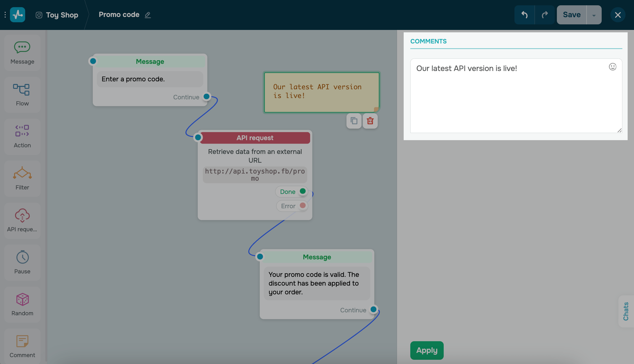Open the emoji picker in comment field
The image size is (634, 364).
pos(612,67)
